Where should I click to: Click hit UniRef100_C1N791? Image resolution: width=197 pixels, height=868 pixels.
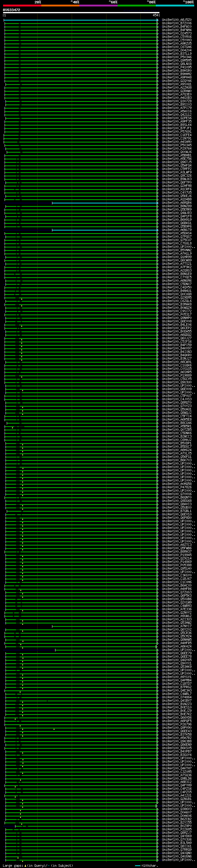coord(177,139)
